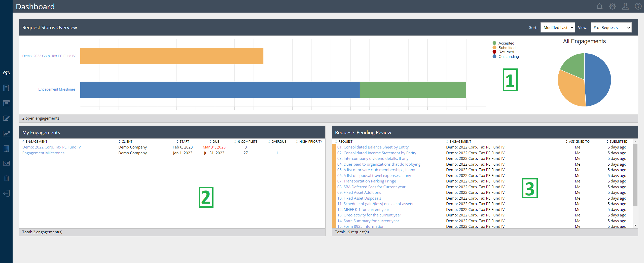The width and height of the screenshot is (644, 263).
Task: Open the View dropdown showing # of Requests
Action: [611, 27]
